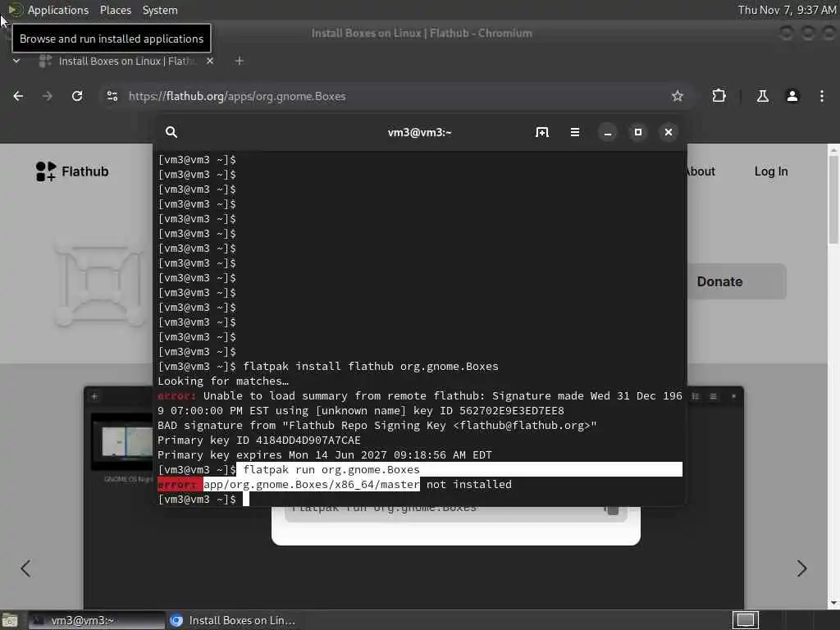This screenshot has width=840, height=630.
Task: Open Chromium three-dot menu
Action: [822, 96]
